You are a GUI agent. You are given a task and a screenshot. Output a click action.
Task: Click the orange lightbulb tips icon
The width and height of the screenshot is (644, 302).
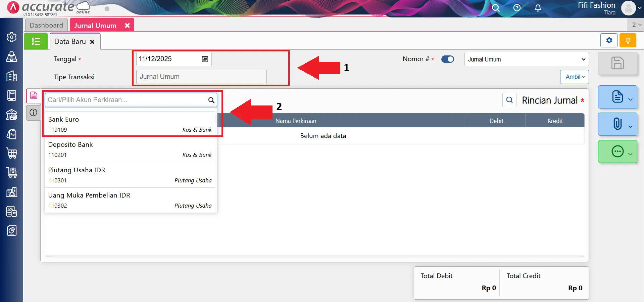tap(628, 41)
